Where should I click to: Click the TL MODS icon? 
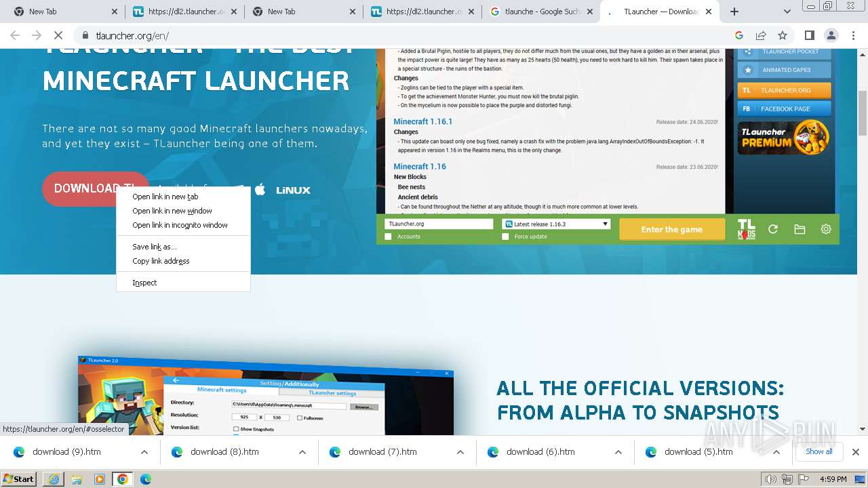pos(746,229)
